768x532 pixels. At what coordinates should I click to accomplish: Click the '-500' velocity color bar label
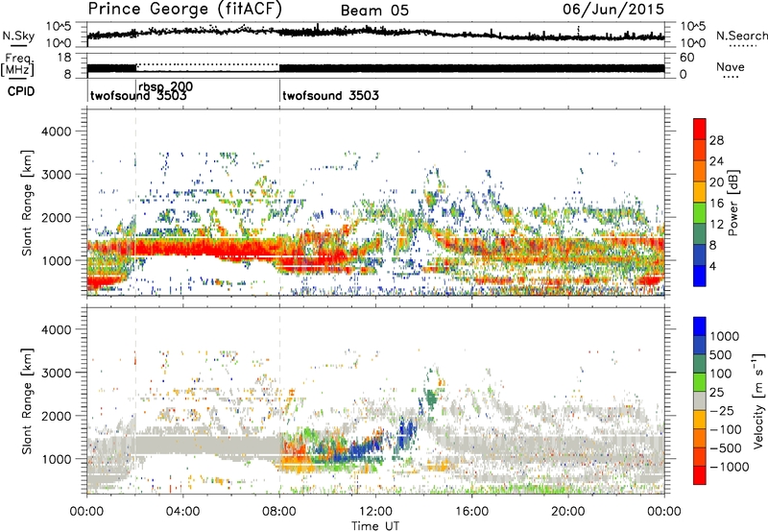[x=726, y=448]
